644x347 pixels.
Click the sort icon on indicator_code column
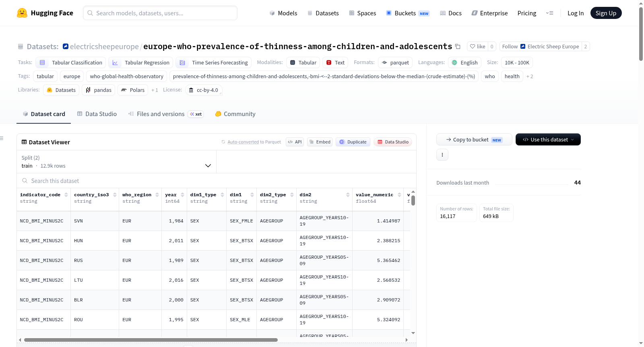pyautogui.click(x=66, y=195)
